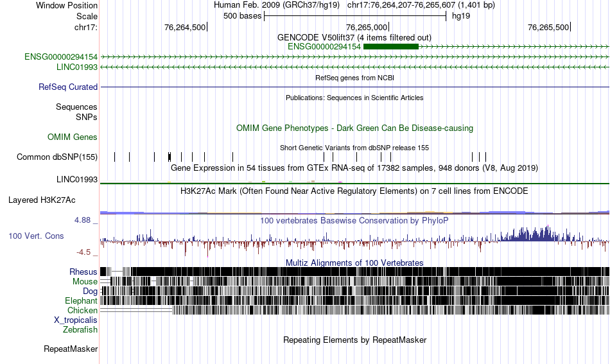Click the chr17: ruler label
610x364 pixels.
86,27
